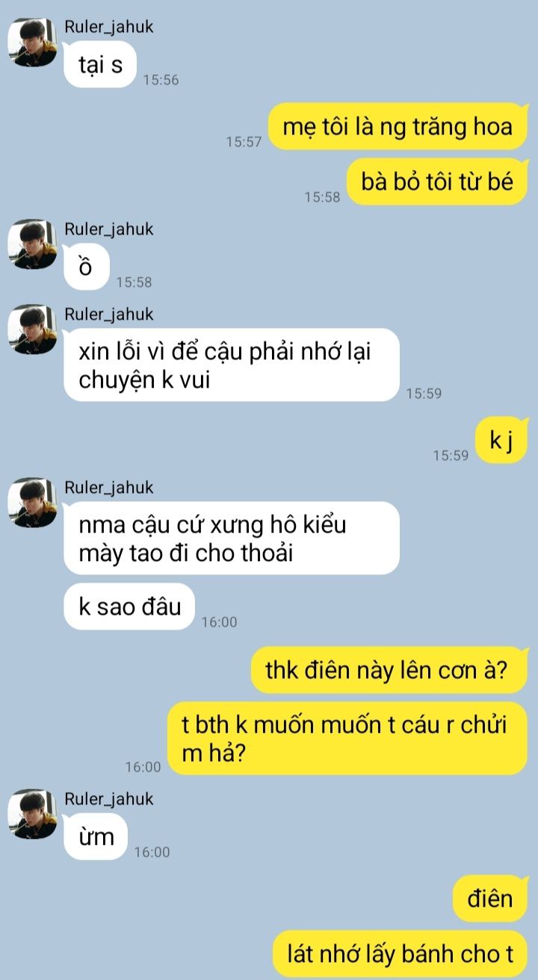Open Ruler_jahuk avatar beside 'tại s' message
The image size is (538, 980).
(32, 43)
